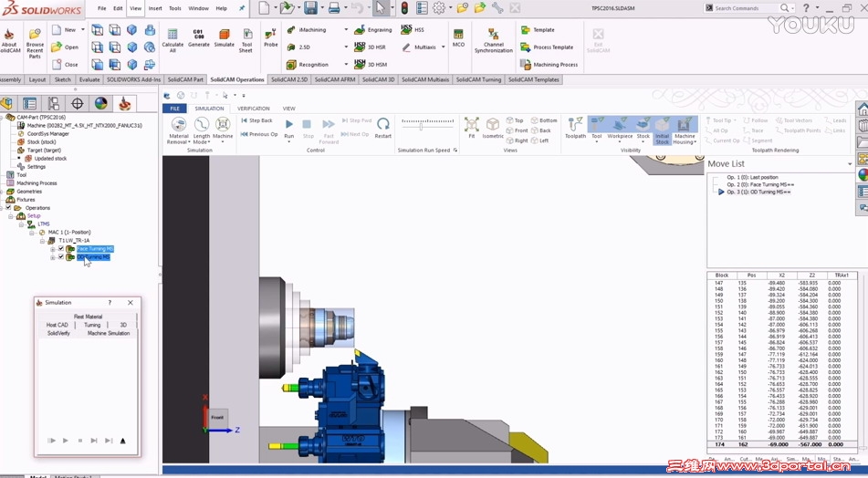Image resolution: width=868 pixels, height=478 pixels.
Task: Open the View menu
Action: click(x=136, y=8)
